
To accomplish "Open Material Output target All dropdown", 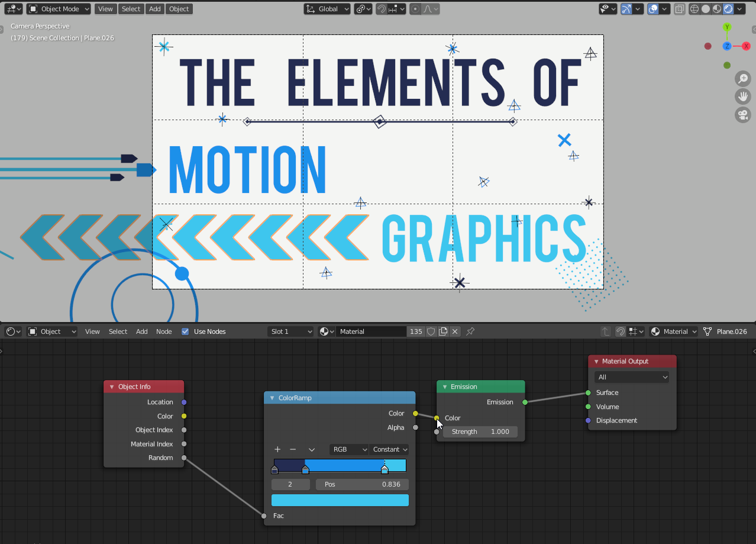I will pyautogui.click(x=632, y=377).
